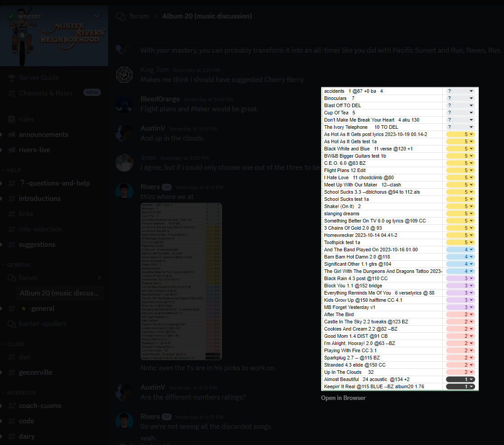
Task: Click the song list thumbnail in chat
Action: pos(181,281)
